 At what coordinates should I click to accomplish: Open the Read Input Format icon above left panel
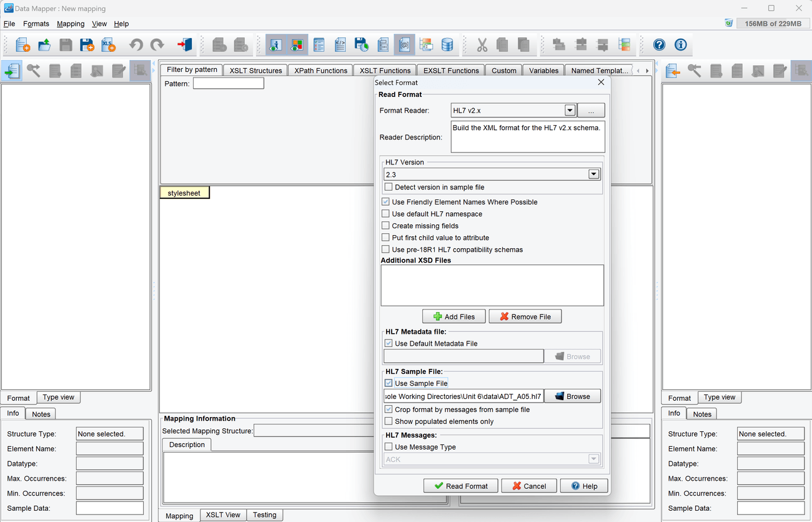[x=12, y=70]
